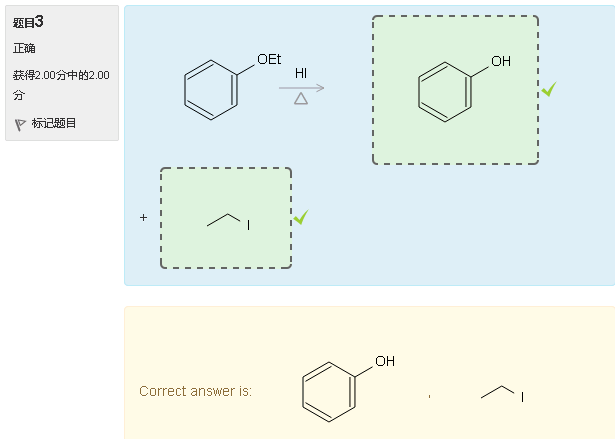Viewport: 615px width, 439px height.
Task: Click the OH label on the answered phenol
Action: tap(501, 61)
